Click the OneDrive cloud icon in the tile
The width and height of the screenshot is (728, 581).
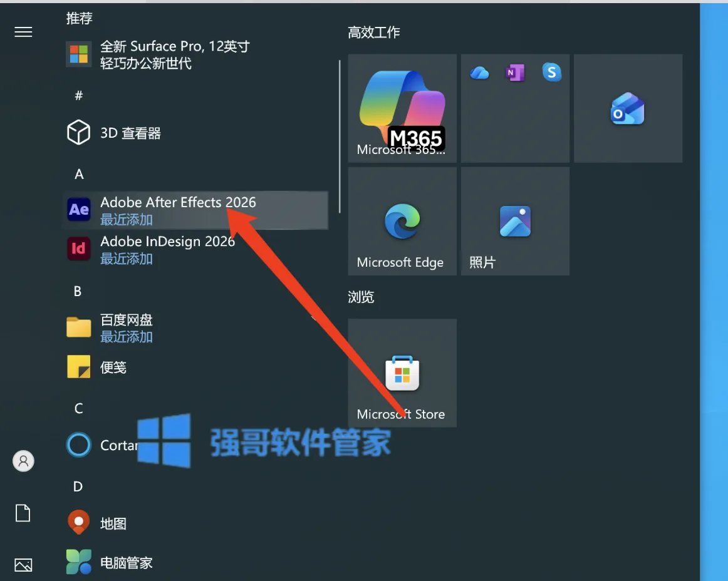(479, 73)
